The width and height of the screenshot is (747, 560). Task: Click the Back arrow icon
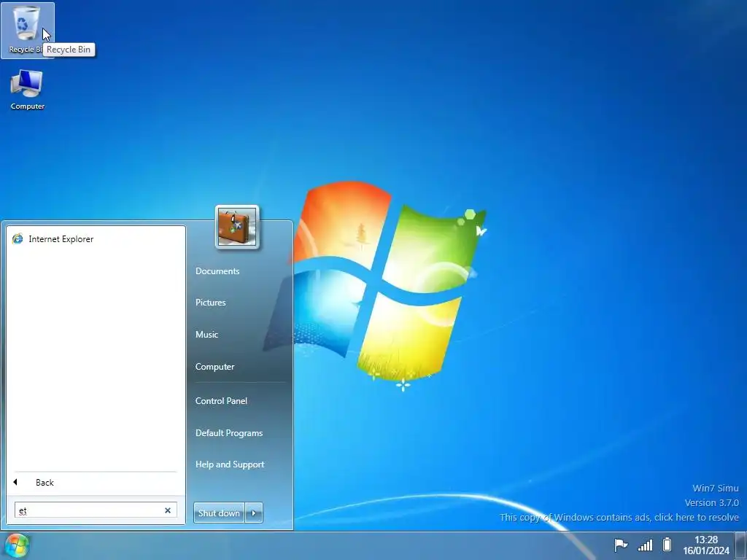(x=16, y=483)
